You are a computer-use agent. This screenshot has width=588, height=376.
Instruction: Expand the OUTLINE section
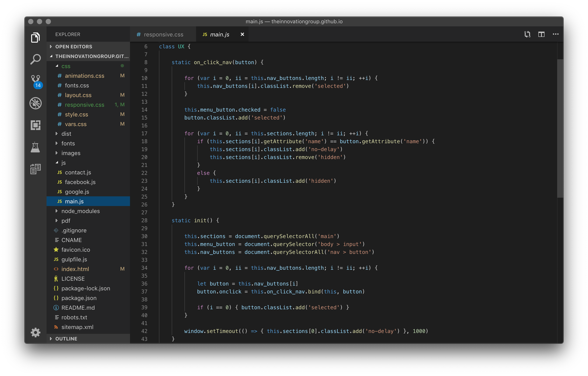point(66,339)
